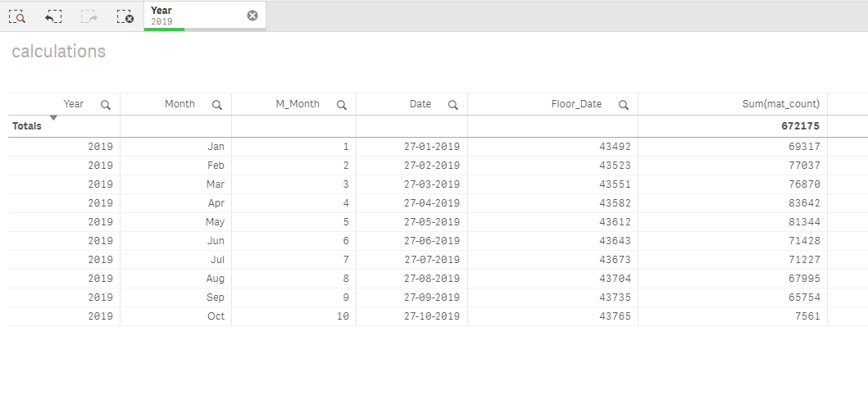Screen dimensions: 868x418
Task: Remove the Year 2019 selection
Action: [x=252, y=16]
